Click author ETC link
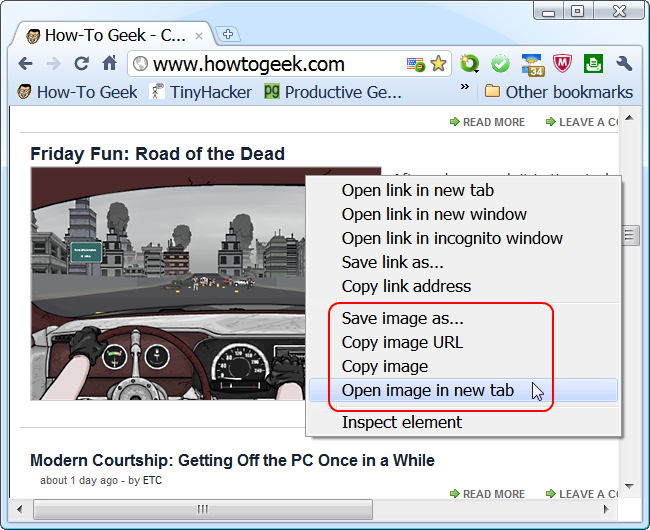The width and height of the screenshot is (650, 530). click(152, 480)
